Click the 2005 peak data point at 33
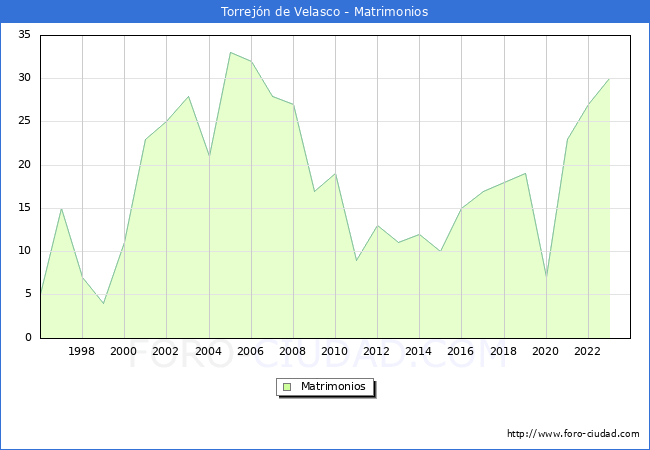Viewport: 650px width, 450px height. point(230,53)
